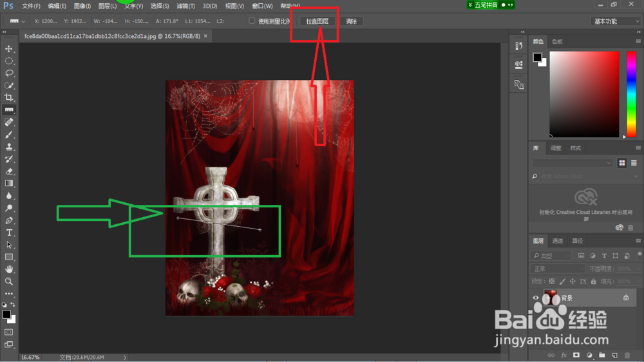Image resolution: width=644 pixels, height=362 pixels.
Task: Select the Dodge tool
Action: 8,208
